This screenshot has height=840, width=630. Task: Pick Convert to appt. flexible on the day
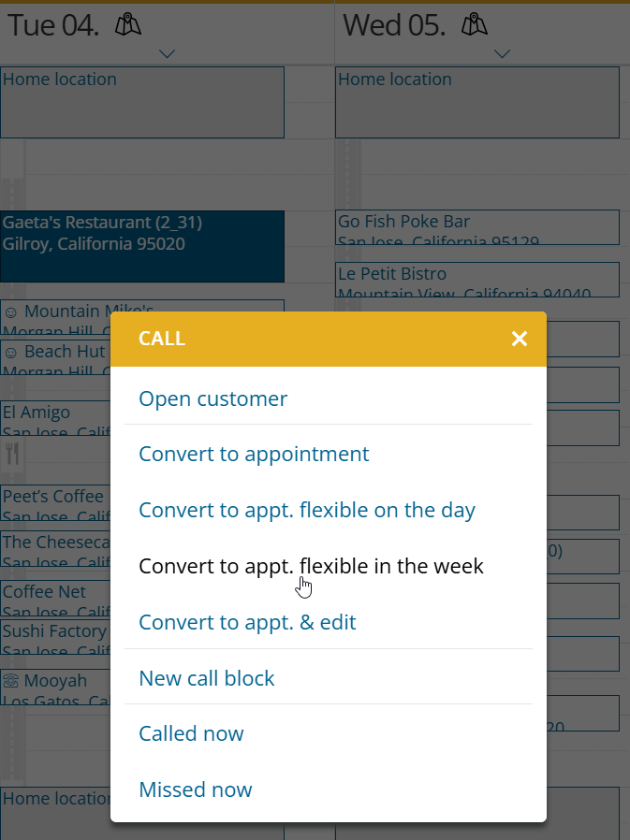coord(307,510)
